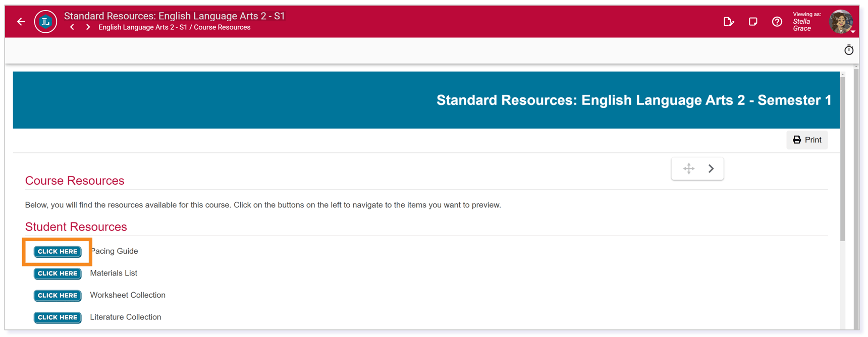Click the English Language Arts 2 breadcrumb

coord(142,27)
